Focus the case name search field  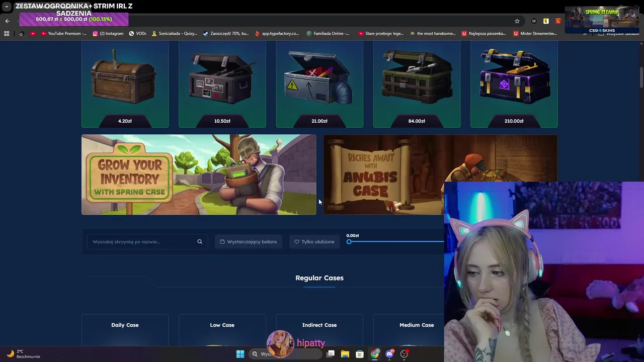(x=147, y=242)
